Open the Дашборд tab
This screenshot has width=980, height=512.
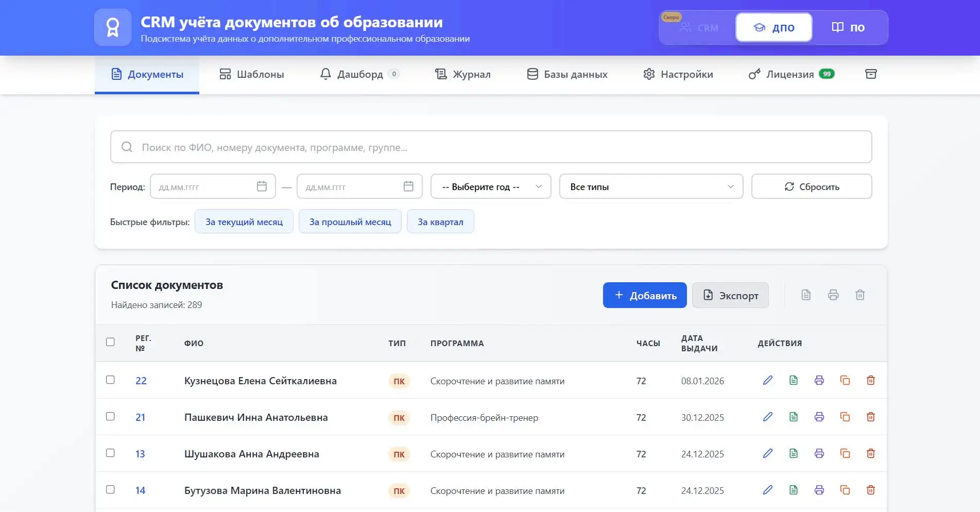click(360, 74)
